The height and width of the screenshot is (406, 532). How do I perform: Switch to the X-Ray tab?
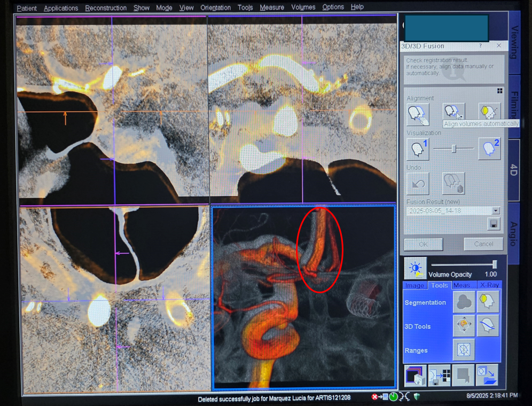tap(489, 285)
